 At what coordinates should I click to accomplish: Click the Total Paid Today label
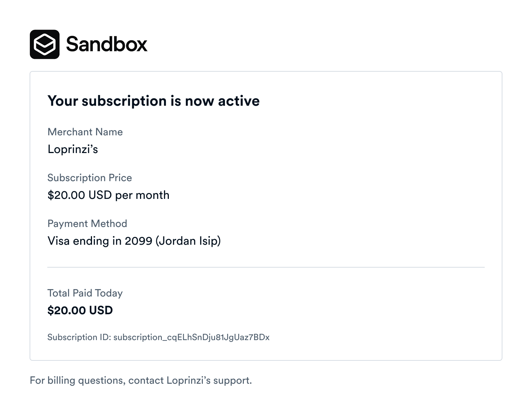pyautogui.click(x=85, y=293)
